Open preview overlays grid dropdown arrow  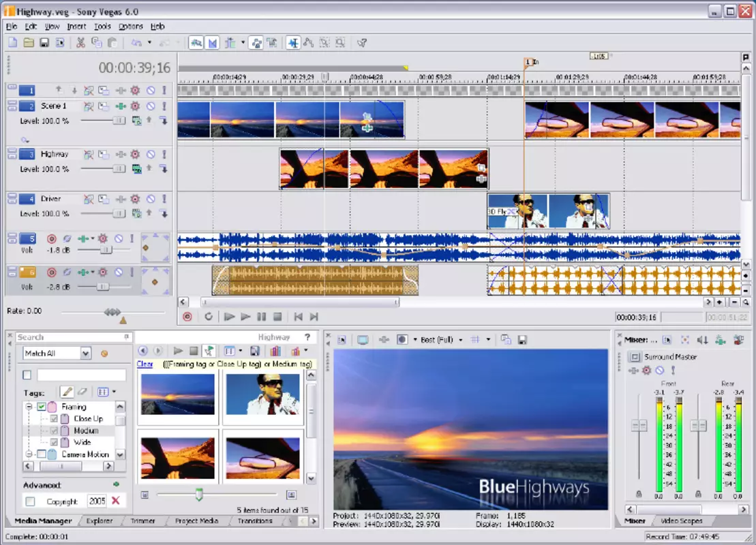click(488, 340)
